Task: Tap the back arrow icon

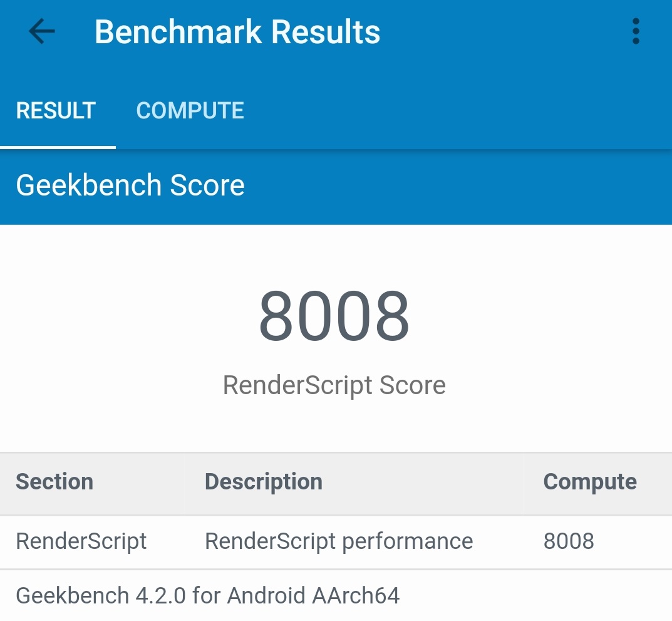Action: pos(41,31)
